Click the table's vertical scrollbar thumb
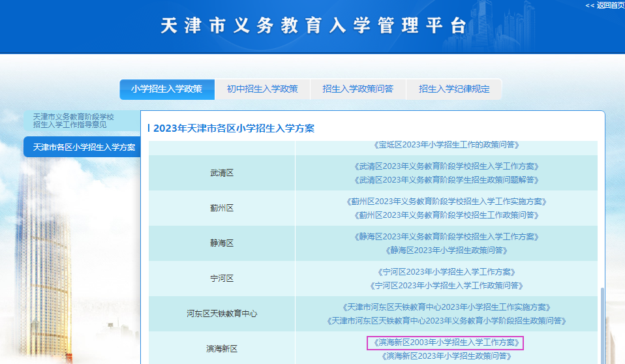The height and width of the screenshot is (364, 625). pyautogui.click(x=603, y=326)
